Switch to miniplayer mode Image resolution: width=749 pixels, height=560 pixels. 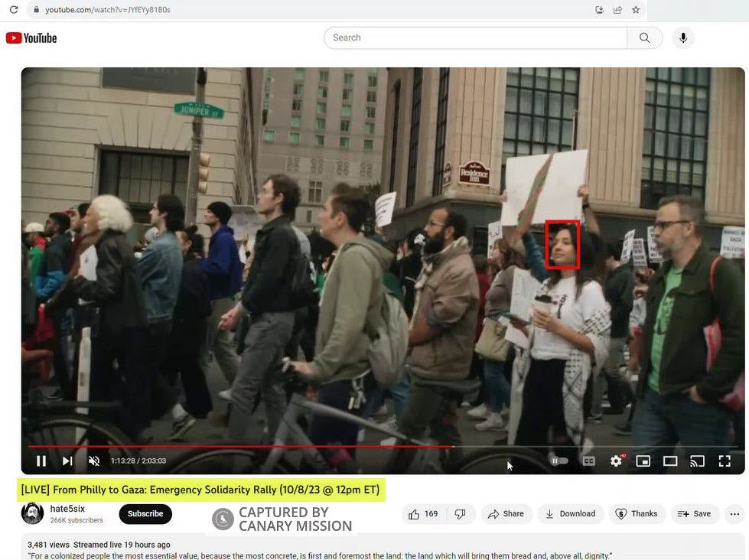(643, 461)
